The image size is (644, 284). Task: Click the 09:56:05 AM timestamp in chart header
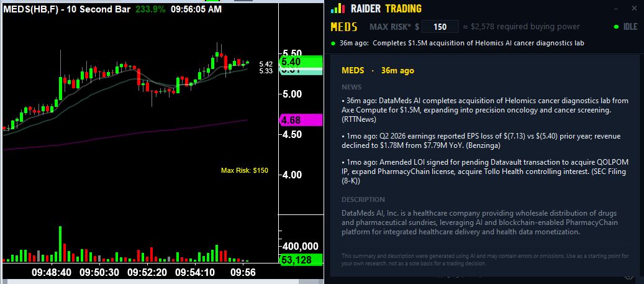[x=196, y=9]
